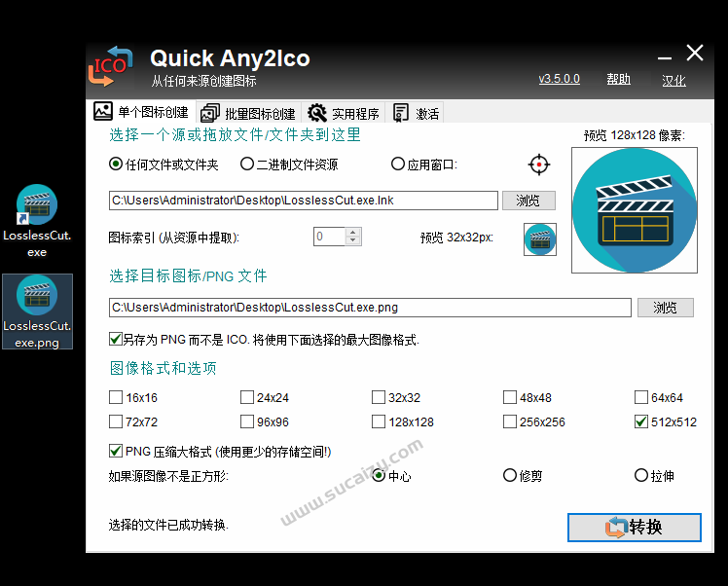Click the 实用程序 tab gear icon
728x586 pixels.
click(317, 113)
